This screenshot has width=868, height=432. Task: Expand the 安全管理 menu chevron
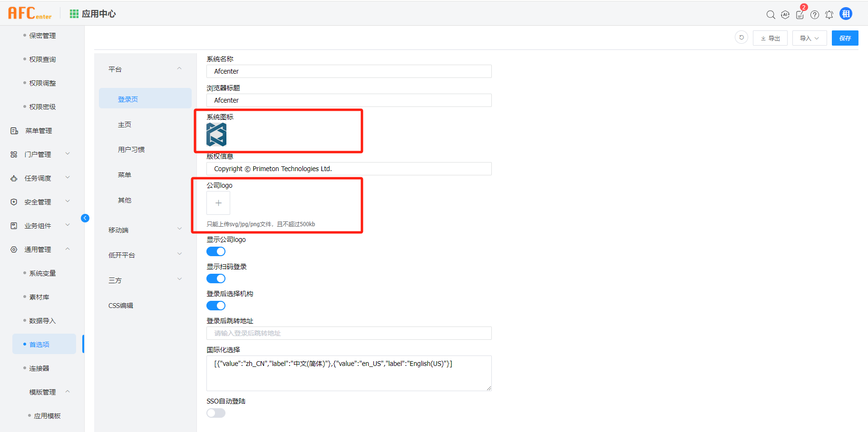click(x=68, y=201)
